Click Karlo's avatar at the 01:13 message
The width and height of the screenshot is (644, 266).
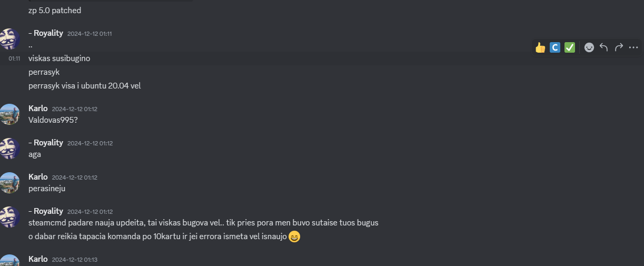point(10,261)
